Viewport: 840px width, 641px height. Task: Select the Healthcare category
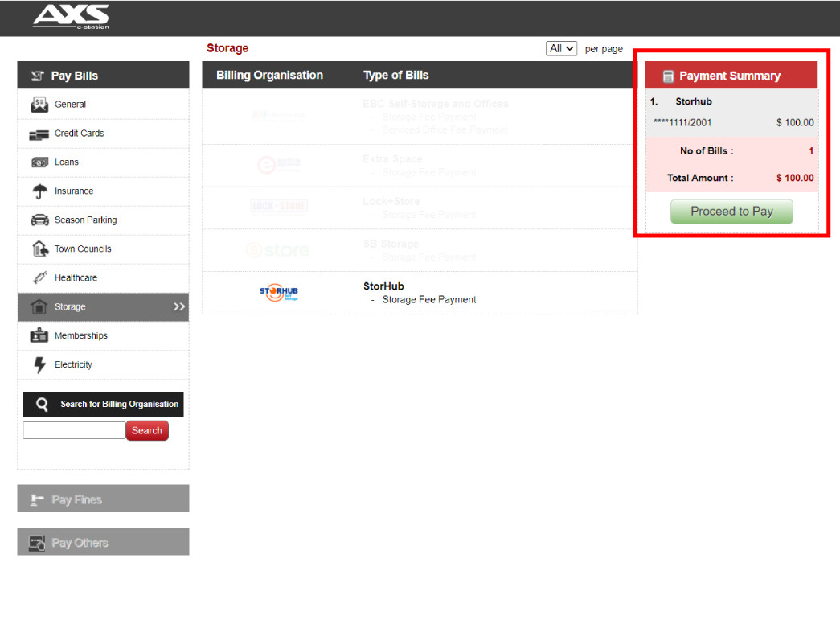pyautogui.click(x=104, y=278)
